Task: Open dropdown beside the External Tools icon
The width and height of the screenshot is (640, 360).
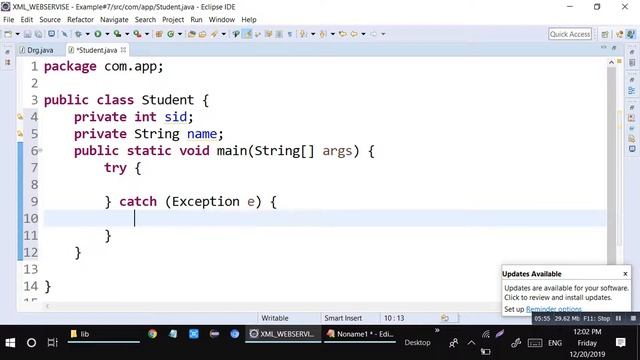Action: (x=147, y=34)
